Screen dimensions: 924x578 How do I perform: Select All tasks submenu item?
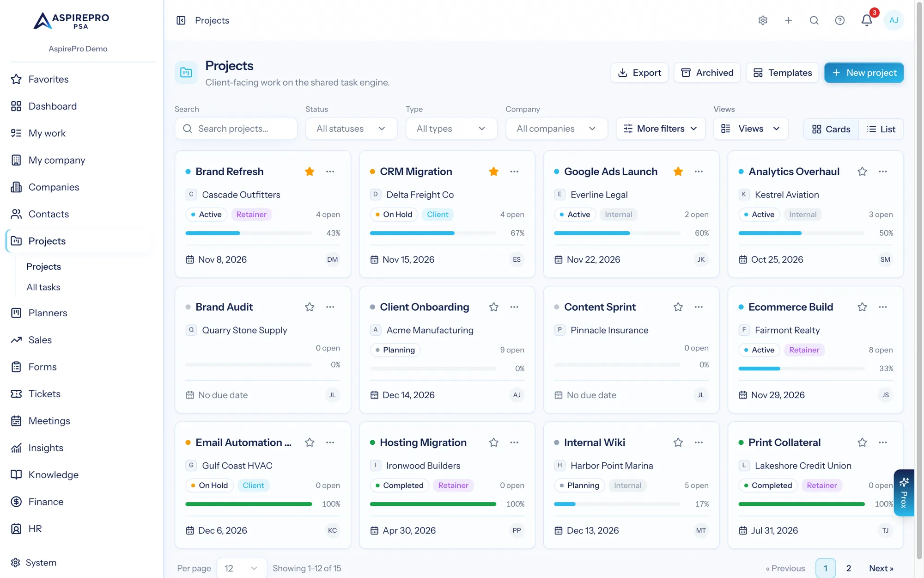(x=43, y=287)
